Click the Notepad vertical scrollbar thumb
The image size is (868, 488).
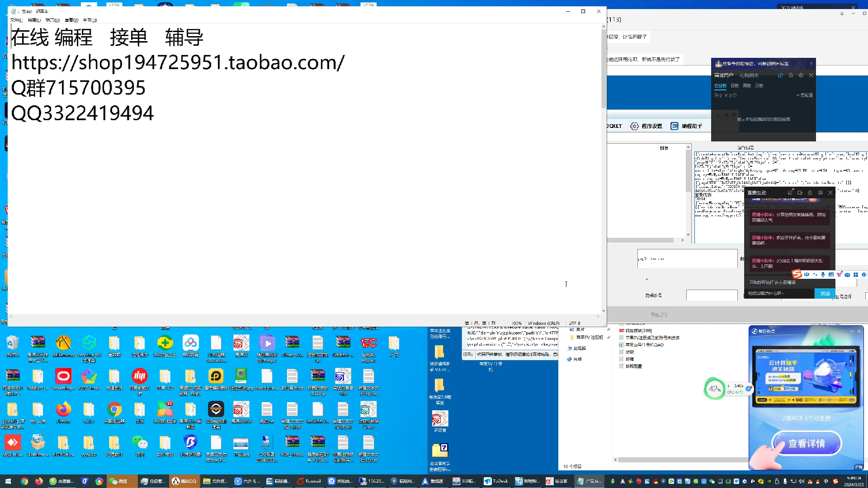pos(604,68)
